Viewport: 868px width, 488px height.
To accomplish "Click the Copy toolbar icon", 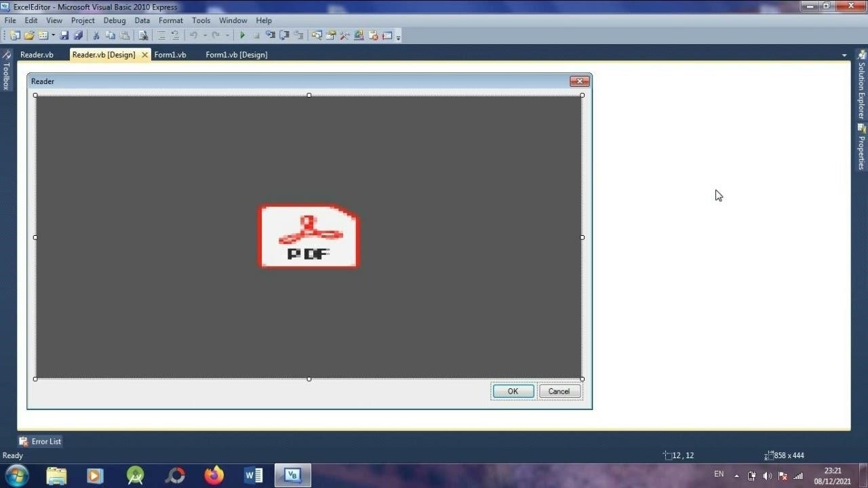I will pyautogui.click(x=111, y=35).
